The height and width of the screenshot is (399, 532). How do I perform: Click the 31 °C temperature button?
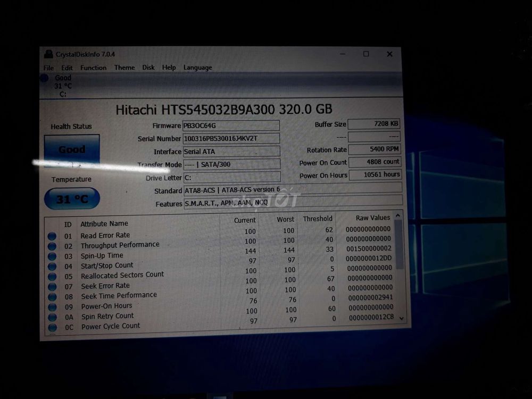72,199
